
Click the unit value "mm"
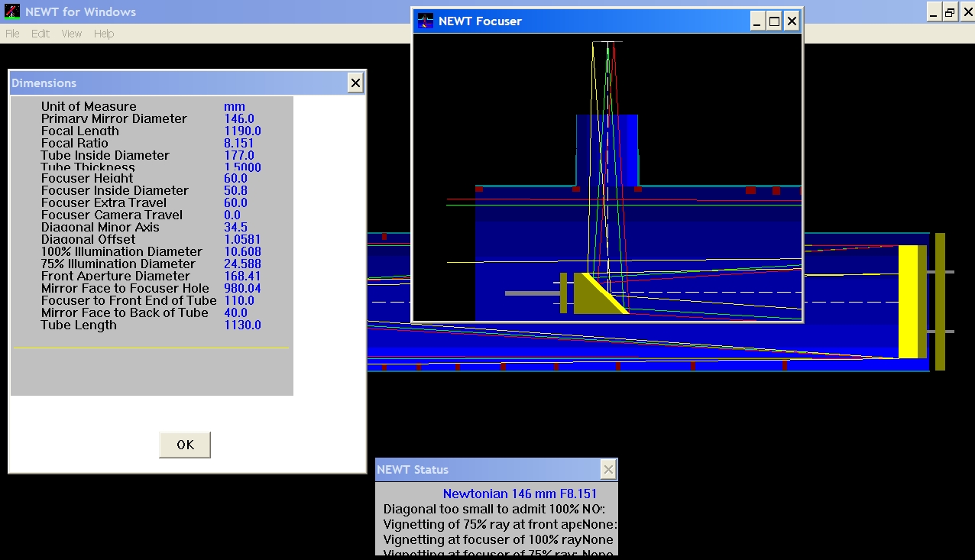235,107
